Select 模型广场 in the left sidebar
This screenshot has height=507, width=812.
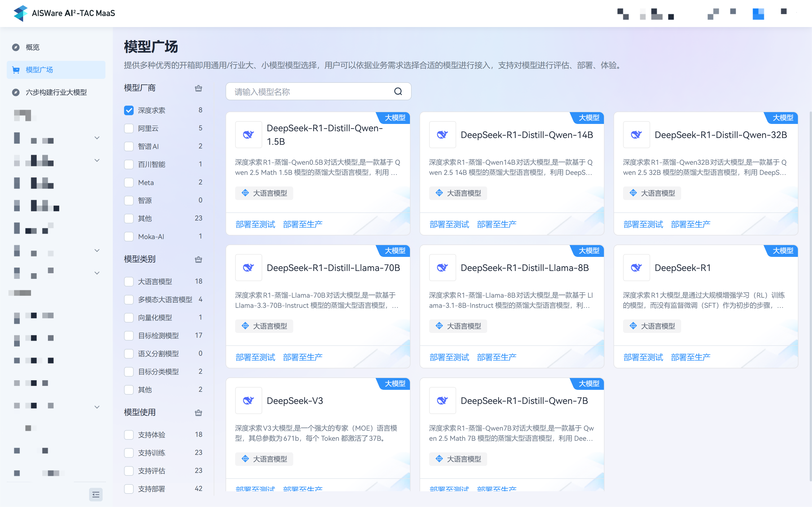point(39,70)
